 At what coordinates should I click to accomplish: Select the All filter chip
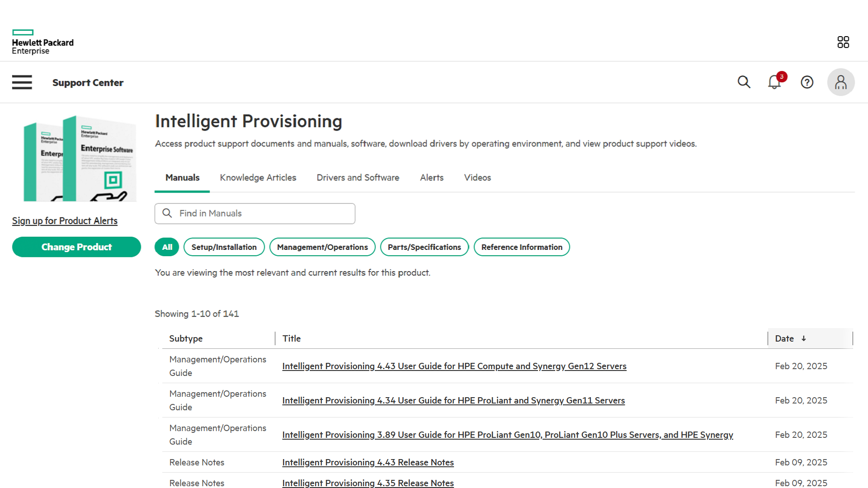click(x=167, y=247)
